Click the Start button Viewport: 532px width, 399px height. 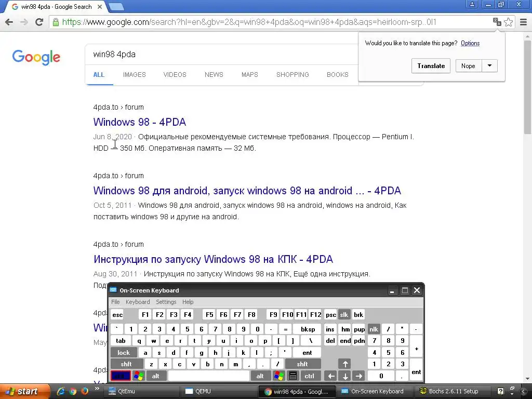pos(24,391)
